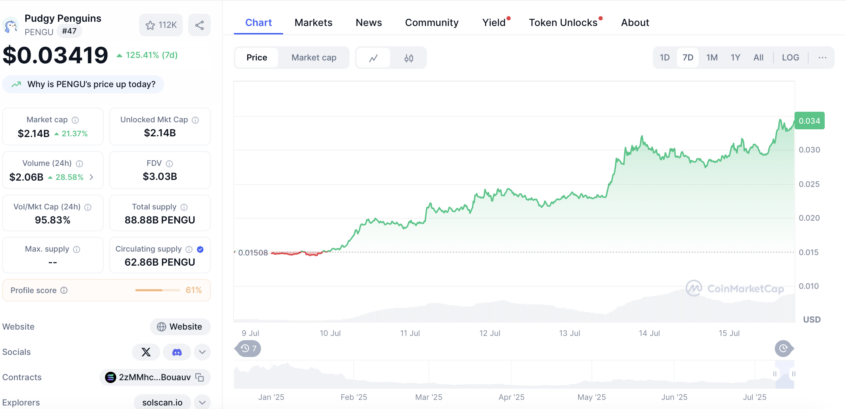This screenshot has width=850, height=409.
Task: Set chart range to 7D
Action: pos(688,57)
